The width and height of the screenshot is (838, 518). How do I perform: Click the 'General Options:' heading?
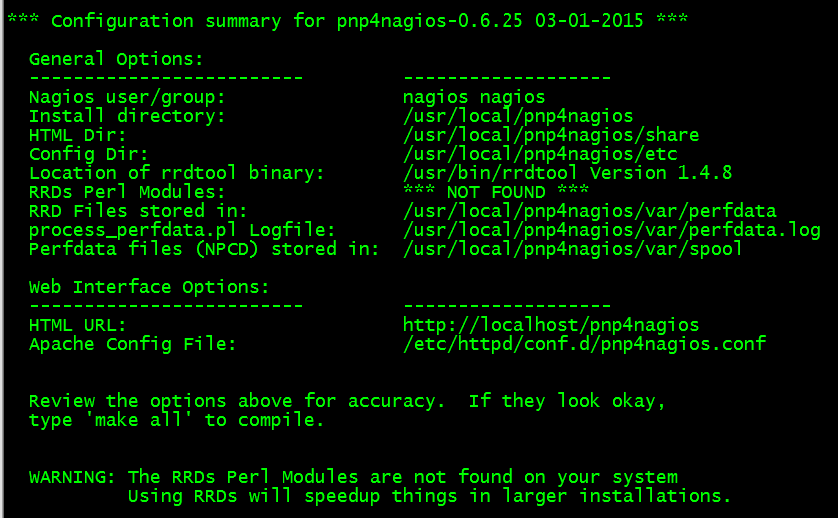pos(116,59)
